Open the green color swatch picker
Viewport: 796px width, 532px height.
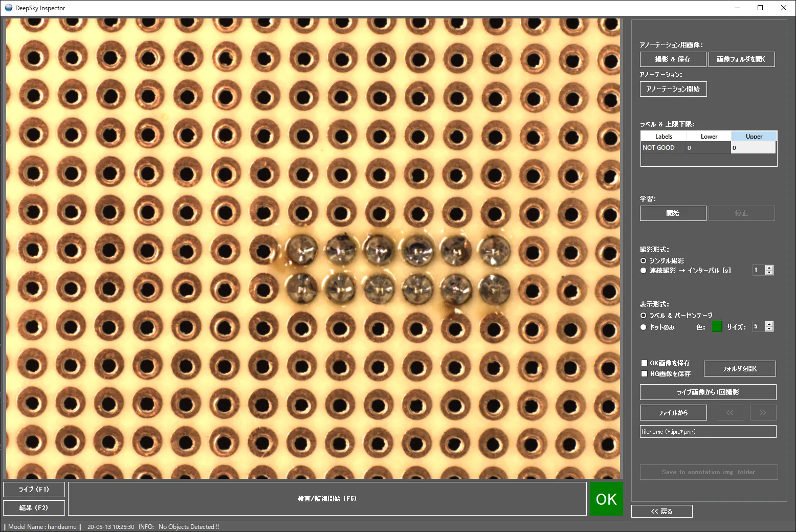click(717, 327)
